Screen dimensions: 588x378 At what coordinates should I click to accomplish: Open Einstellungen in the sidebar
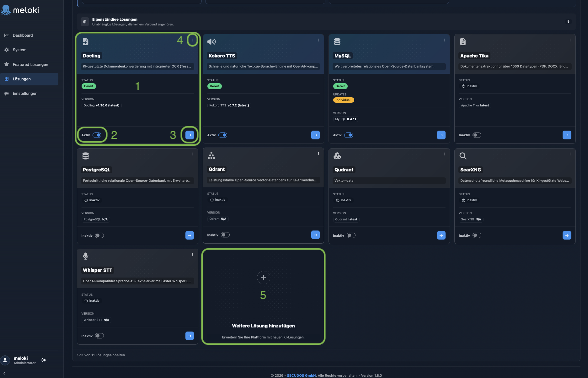click(x=29, y=94)
